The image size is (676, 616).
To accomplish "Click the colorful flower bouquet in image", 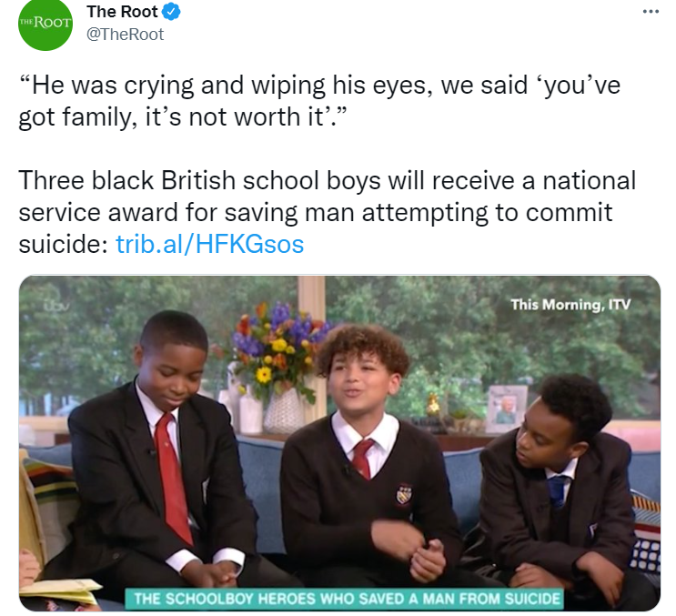I will point(281,349).
